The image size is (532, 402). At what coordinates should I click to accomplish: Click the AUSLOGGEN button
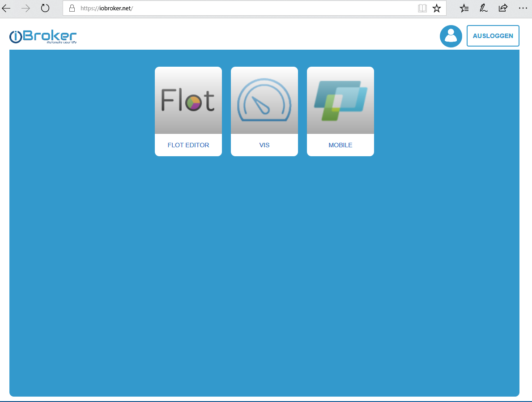pyautogui.click(x=493, y=36)
